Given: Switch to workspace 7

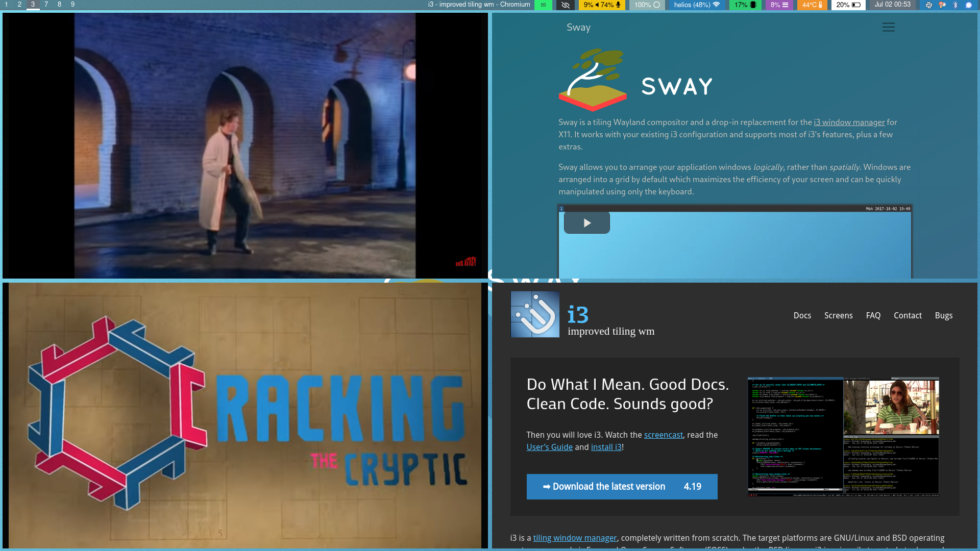Looking at the screenshot, I should click(x=46, y=5).
